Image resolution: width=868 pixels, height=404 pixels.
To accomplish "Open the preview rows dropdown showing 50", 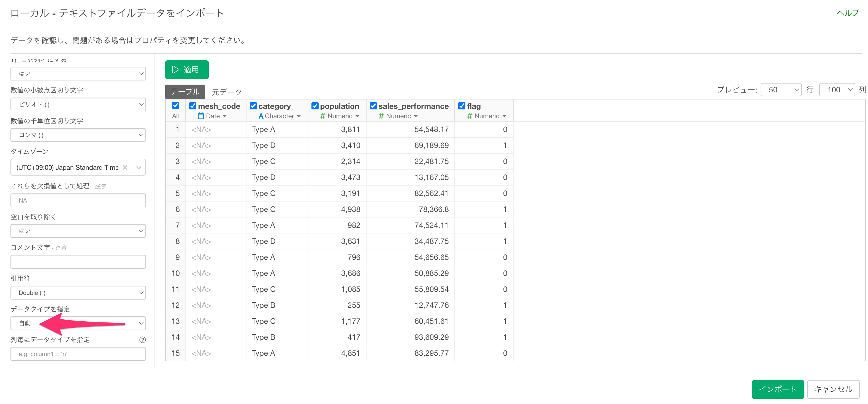I will click(x=780, y=90).
